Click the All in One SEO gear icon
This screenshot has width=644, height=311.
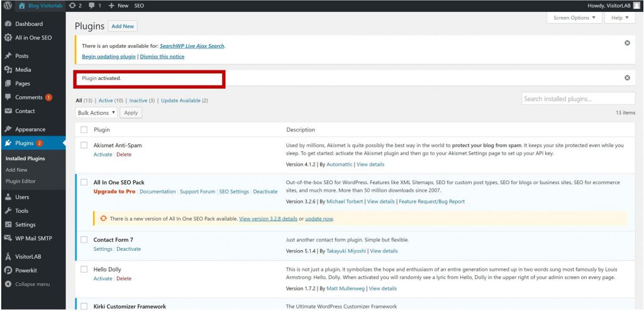pyautogui.click(x=8, y=38)
